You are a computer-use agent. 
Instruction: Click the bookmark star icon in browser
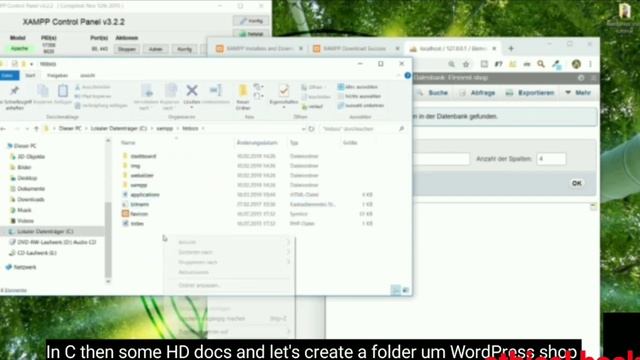coord(466,64)
